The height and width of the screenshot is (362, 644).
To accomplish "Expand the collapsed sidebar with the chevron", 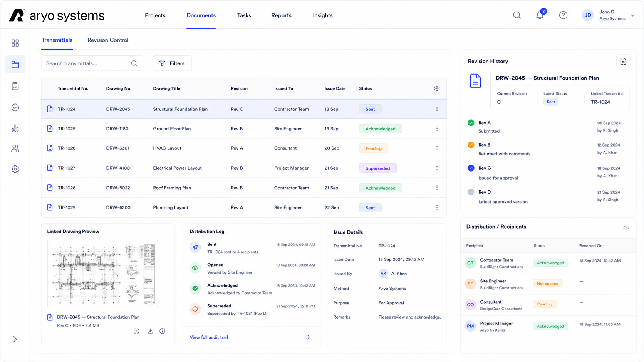I will click(15, 339).
